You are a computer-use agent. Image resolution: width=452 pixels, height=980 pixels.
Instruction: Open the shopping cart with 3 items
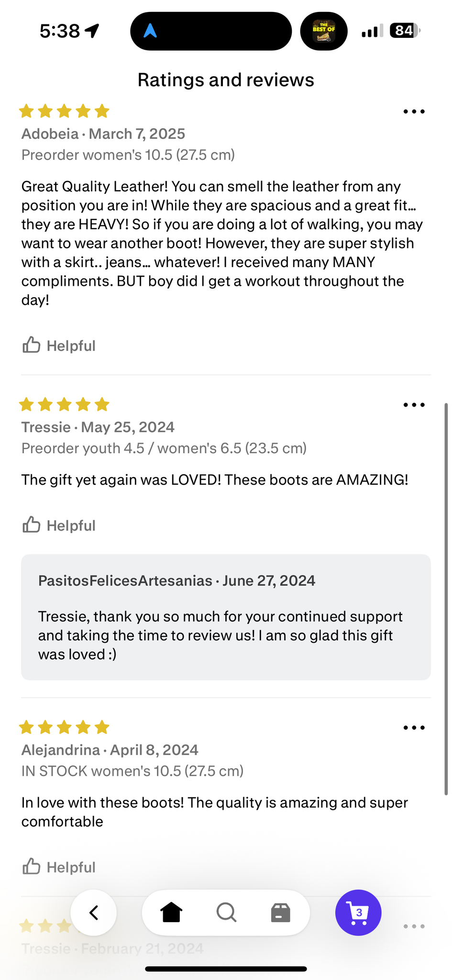[x=358, y=913]
